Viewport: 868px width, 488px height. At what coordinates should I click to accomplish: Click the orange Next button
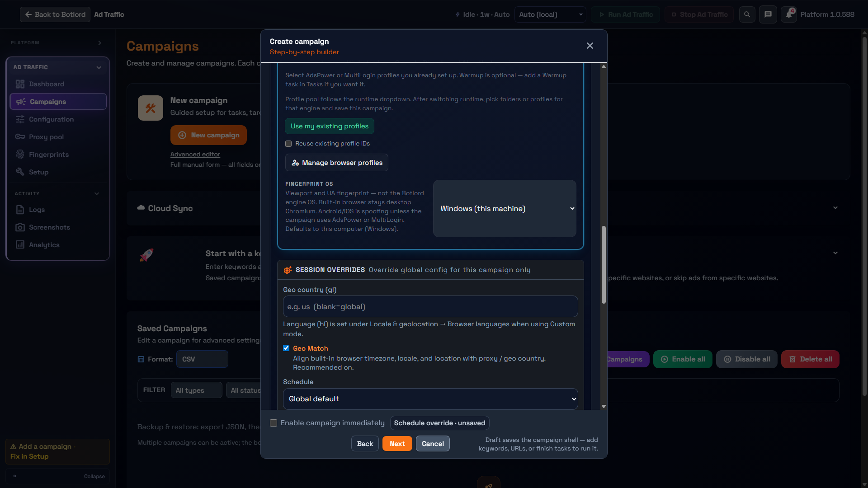(397, 444)
